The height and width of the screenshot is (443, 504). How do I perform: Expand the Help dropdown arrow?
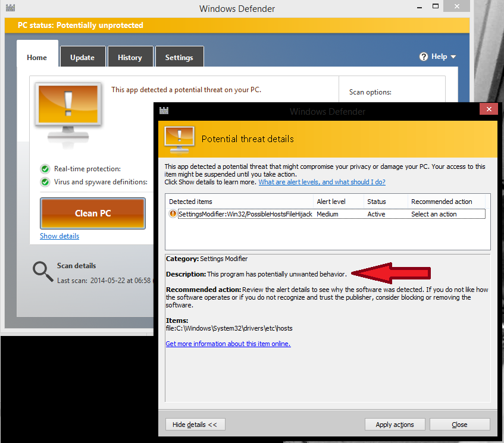coord(453,57)
